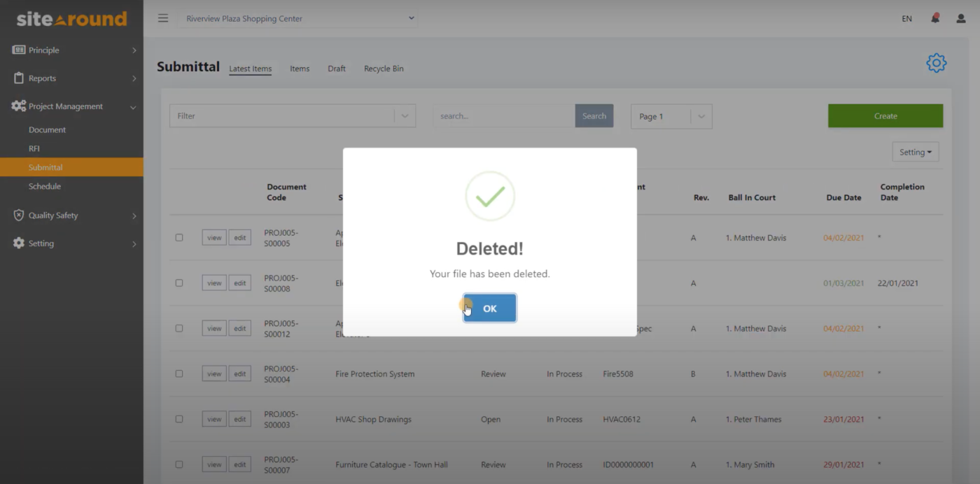Check the PROJ005-S00007 row checkbox
This screenshot has width=980, height=484.
[179, 464]
